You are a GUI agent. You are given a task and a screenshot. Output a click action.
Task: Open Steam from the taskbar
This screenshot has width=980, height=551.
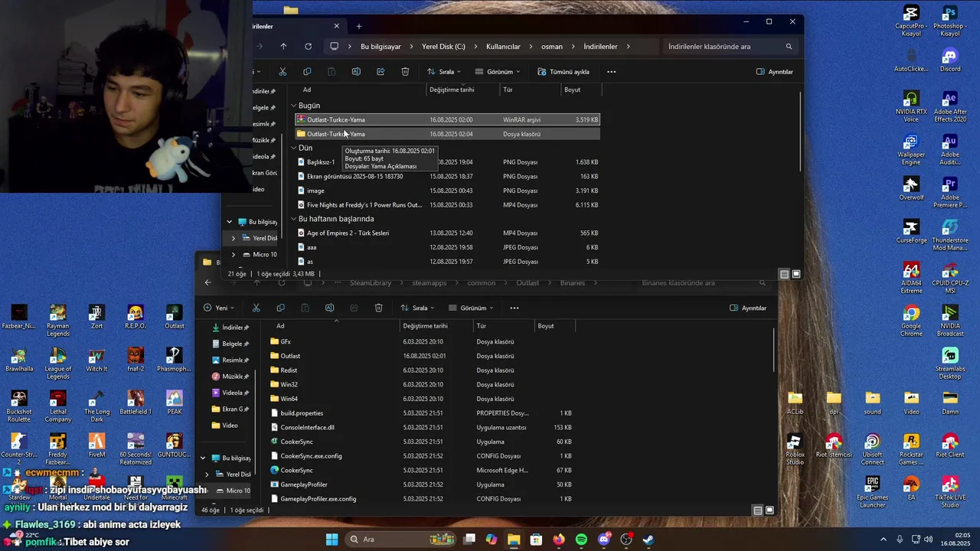tap(648, 540)
